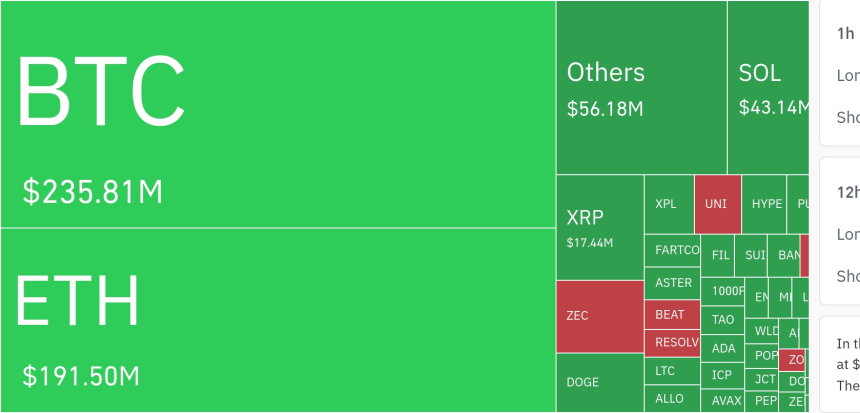
Task: Select the FARTCOIN tile
Action: [672, 251]
